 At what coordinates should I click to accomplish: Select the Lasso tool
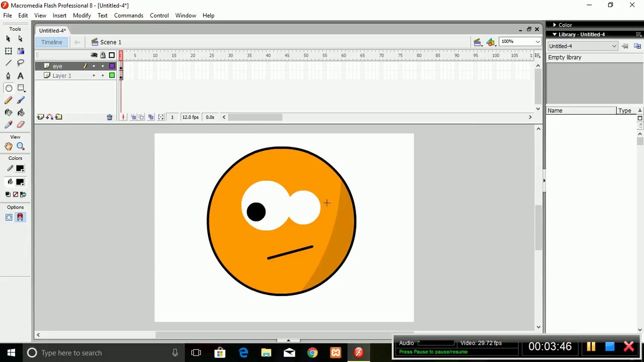coord(20,62)
